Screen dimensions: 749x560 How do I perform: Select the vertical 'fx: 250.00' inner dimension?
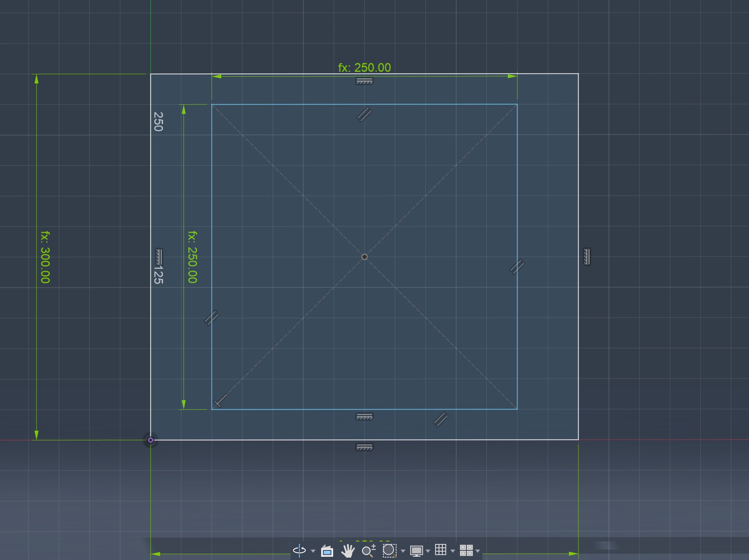click(193, 257)
